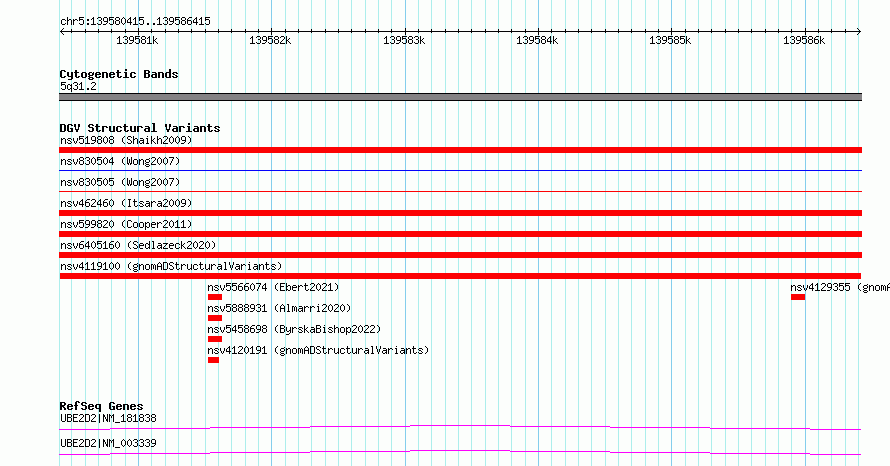Click the thin red line under nsv830505

[x=460, y=191]
